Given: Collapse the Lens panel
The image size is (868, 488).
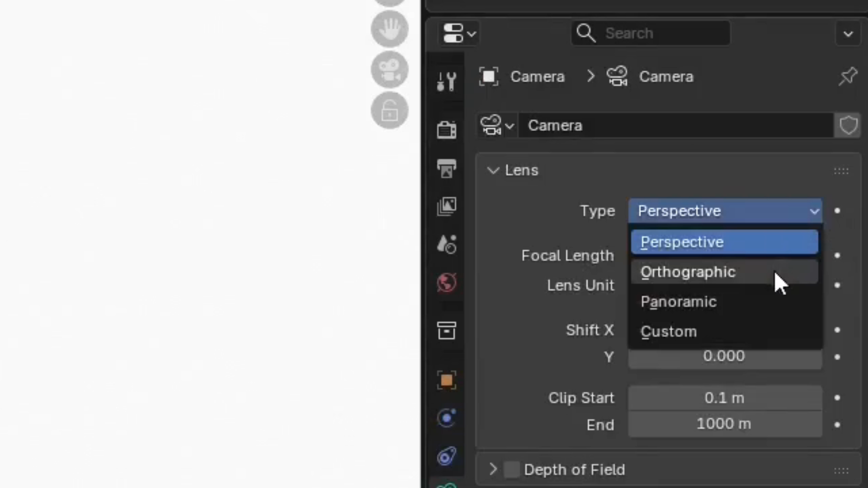Looking at the screenshot, I should (493, 170).
